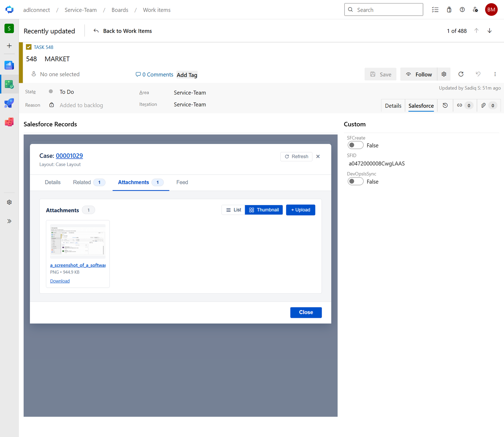Viewport: 504px width, 437px height.
Task: Open more actions vertical ellipsis menu
Action: tap(495, 74)
